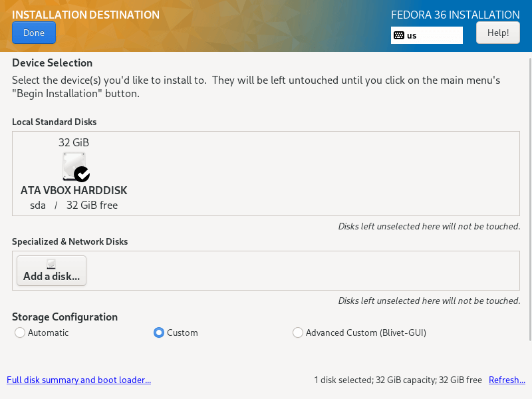Enable Advanced Custom (Blivet-GUI) radio option
Viewport: 532px width, 399px height.
point(298,332)
